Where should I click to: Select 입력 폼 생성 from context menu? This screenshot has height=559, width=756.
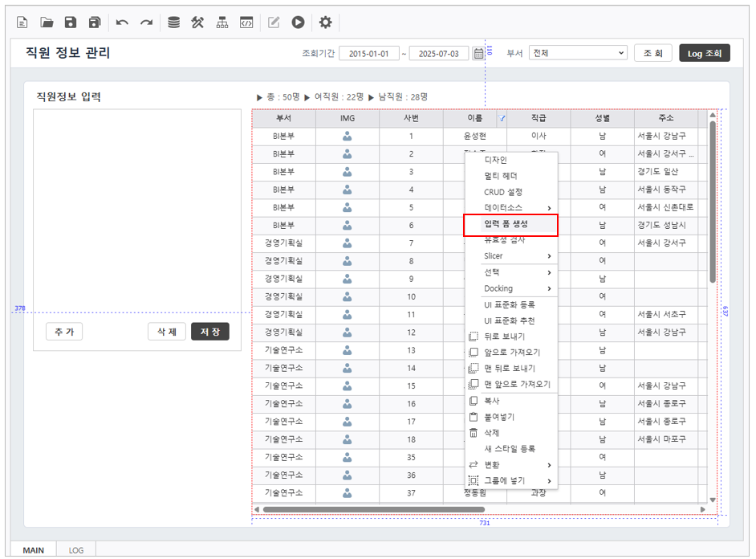(511, 224)
